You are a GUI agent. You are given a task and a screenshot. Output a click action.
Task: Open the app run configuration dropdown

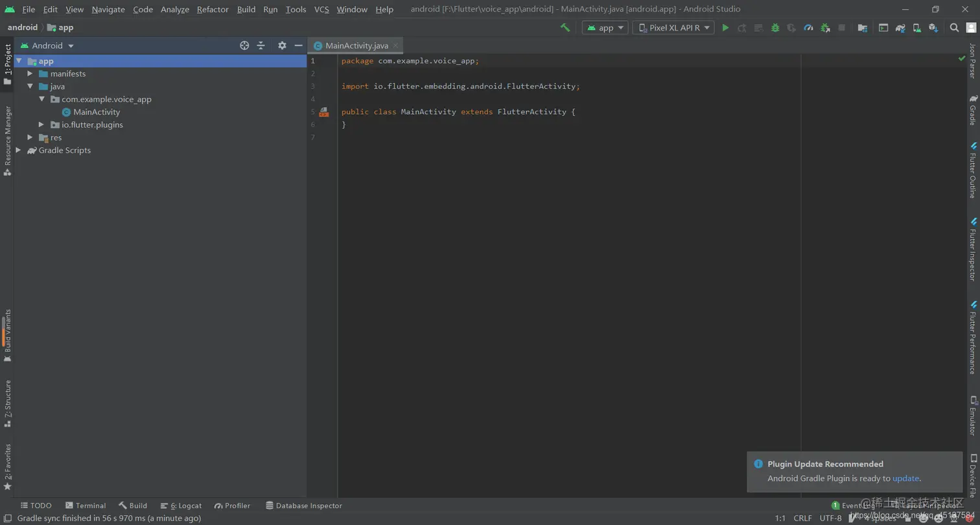(605, 27)
